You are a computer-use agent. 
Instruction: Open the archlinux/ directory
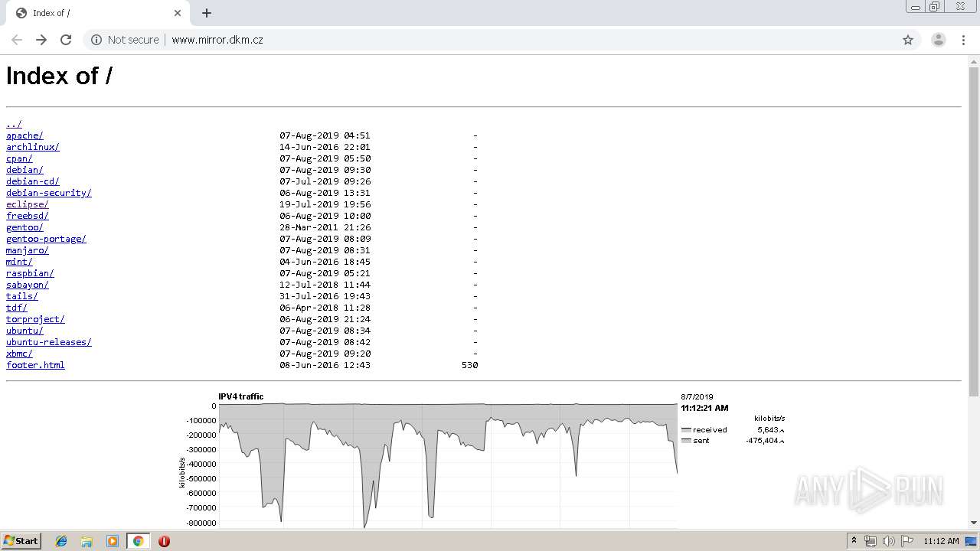coord(33,147)
